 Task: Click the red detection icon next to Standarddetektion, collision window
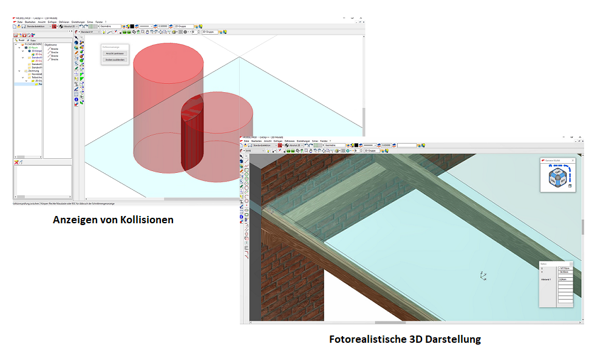[x=54, y=26]
